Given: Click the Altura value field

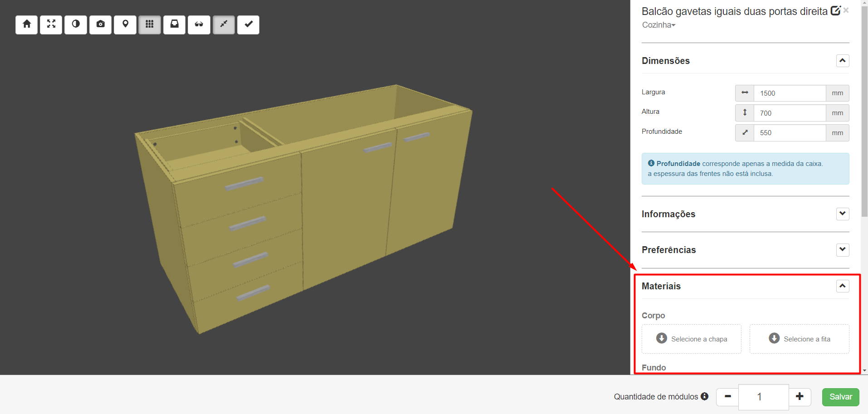Looking at the screenshot, I should pyautogui.click(x=790, y=113).
